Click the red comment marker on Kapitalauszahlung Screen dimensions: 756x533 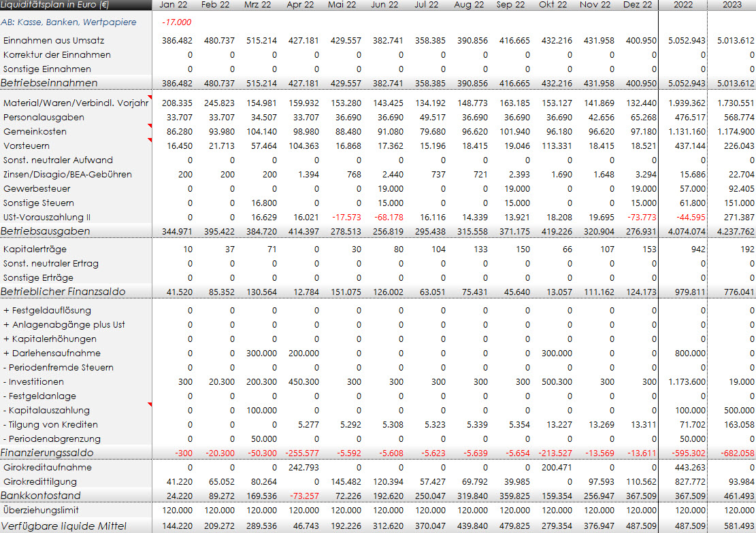point(149,405)
